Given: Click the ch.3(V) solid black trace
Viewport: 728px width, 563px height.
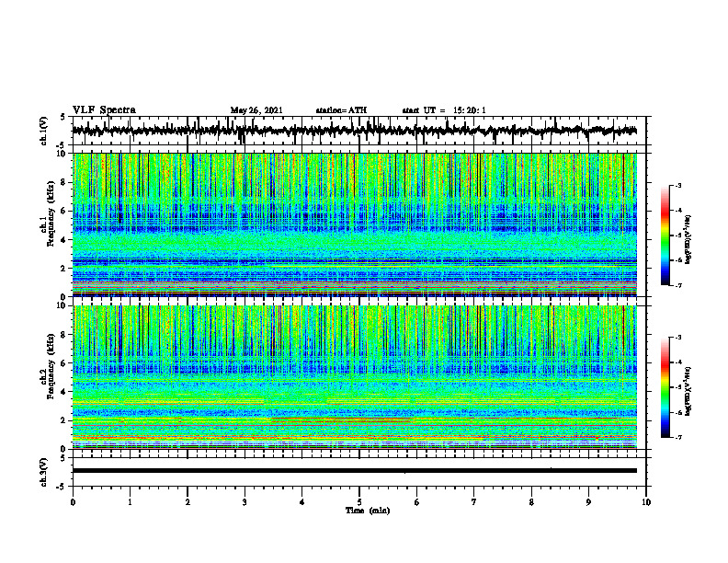Looking at the screenshot, I should click(x=355, y=471).
